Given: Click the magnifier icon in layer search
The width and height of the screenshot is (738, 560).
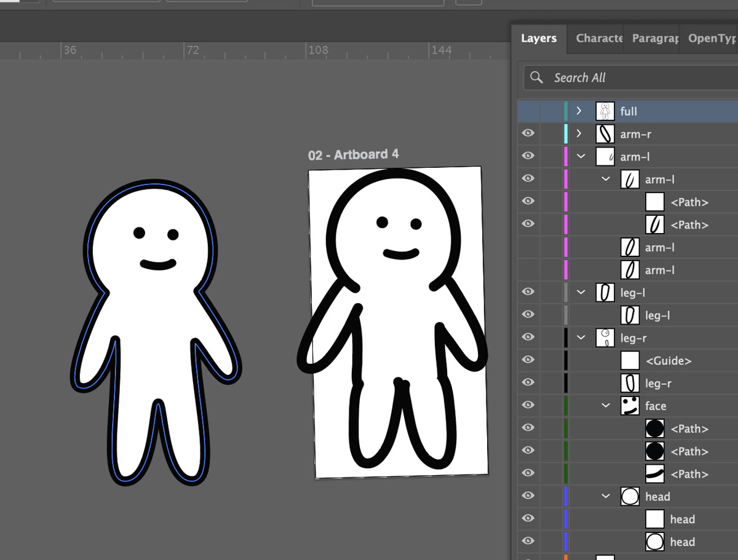Looking at the screenshot, I should (x=537, y=77).
